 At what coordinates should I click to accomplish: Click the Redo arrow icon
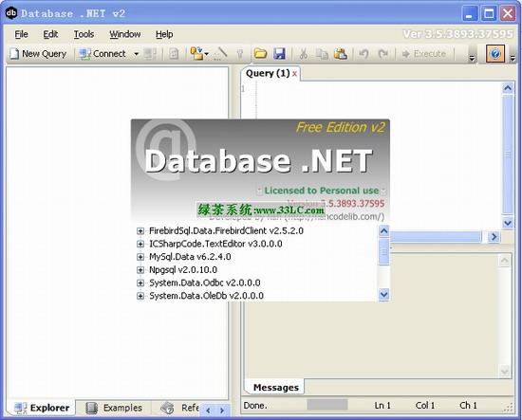(x=383, y=54)
